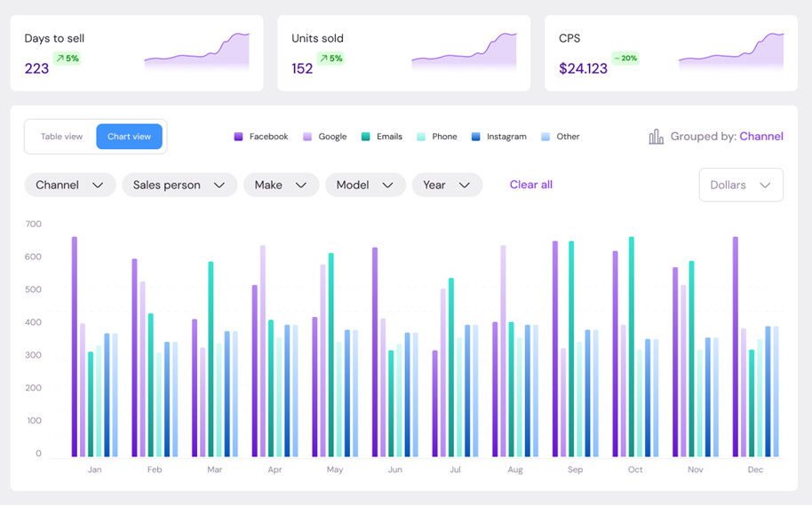This screenshot has width=812, height=506.
Task: Click the Days to sell sparkline chart
Action: click(197, 51)
